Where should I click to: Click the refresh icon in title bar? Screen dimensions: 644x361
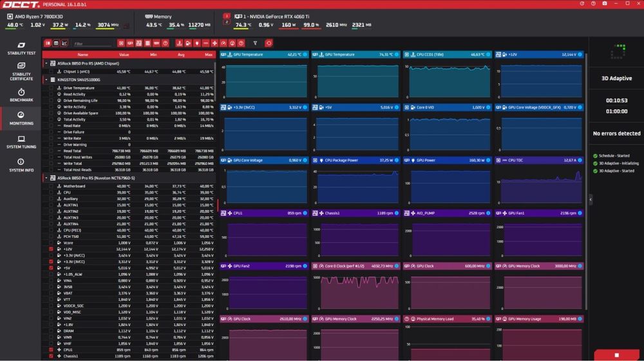point(582,3)
